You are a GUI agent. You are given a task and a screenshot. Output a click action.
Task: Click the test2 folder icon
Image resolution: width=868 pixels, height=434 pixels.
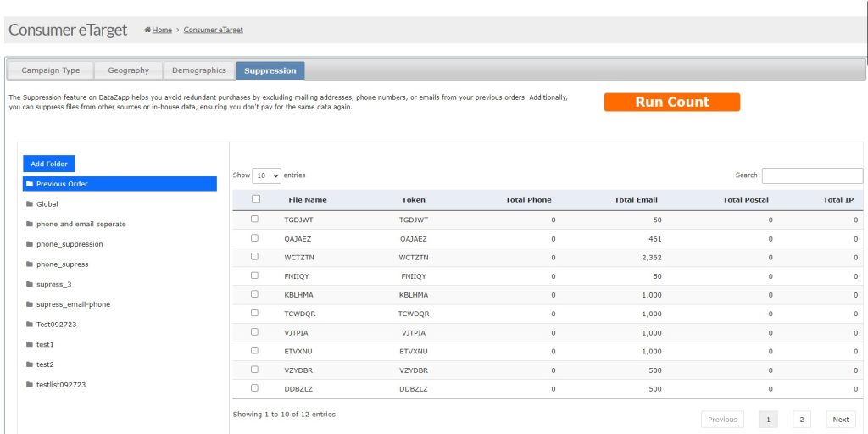pyautogui.click(x=30, y=364)
